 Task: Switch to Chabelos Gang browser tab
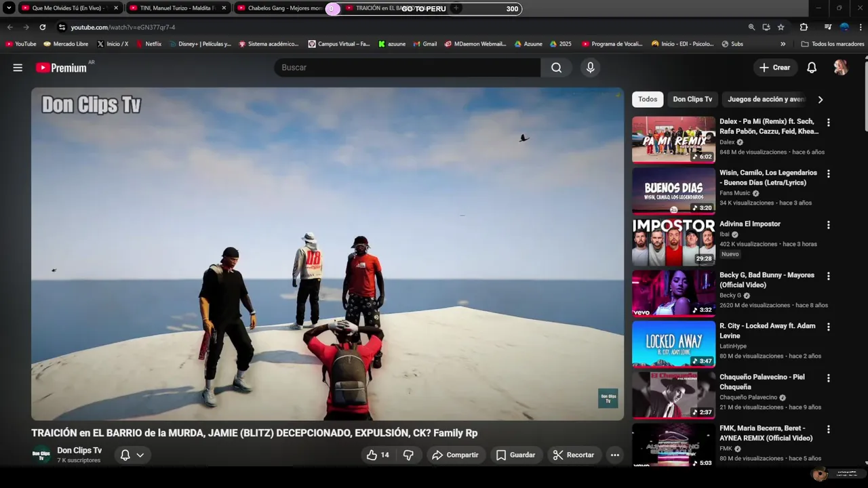pos(285,8)
